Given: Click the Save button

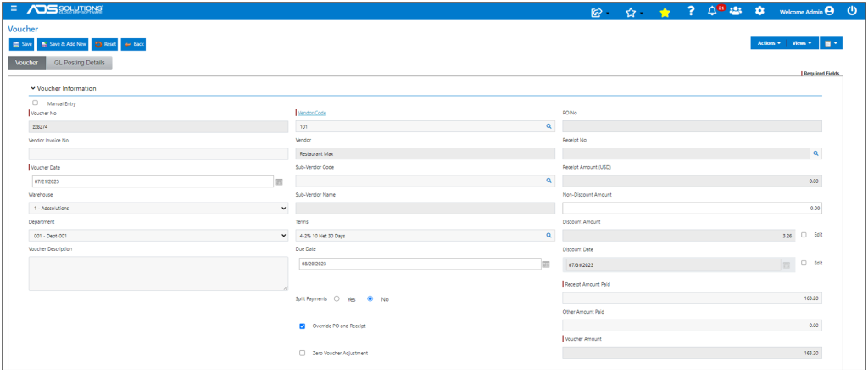Looking at the screenshot, I should 22,44.
